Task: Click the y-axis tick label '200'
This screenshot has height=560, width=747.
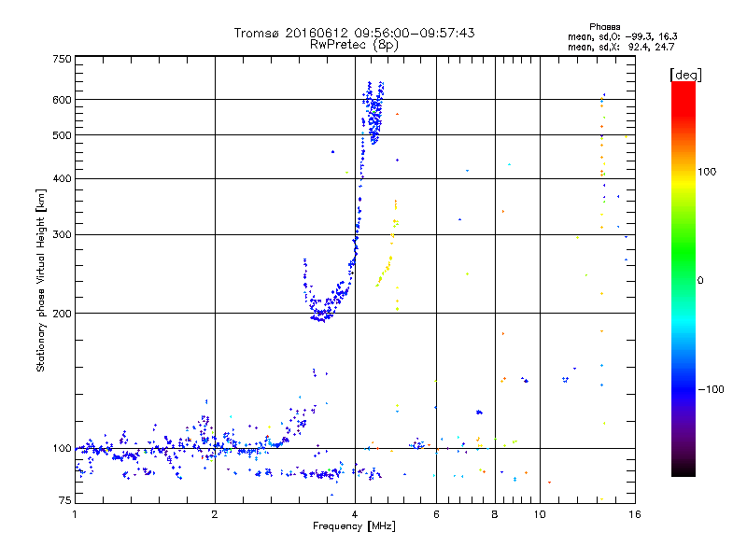Action: (x=62, y=314)
